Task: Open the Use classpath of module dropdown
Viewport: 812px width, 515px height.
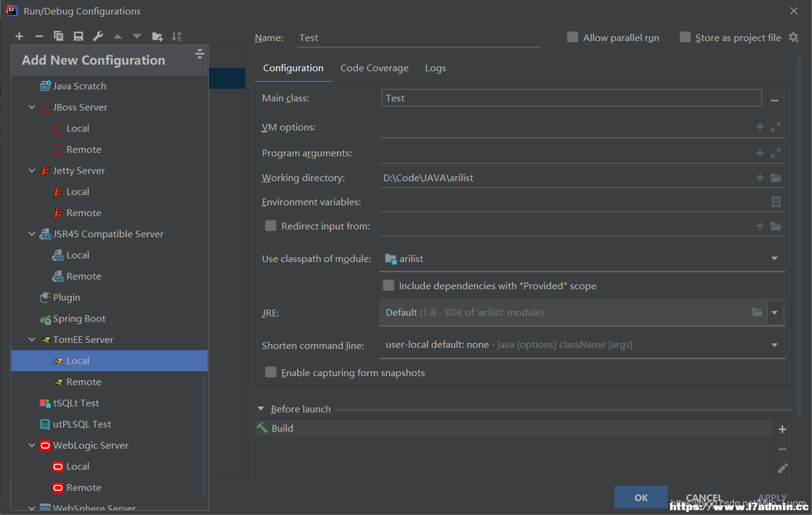Action: pos(774,258)
